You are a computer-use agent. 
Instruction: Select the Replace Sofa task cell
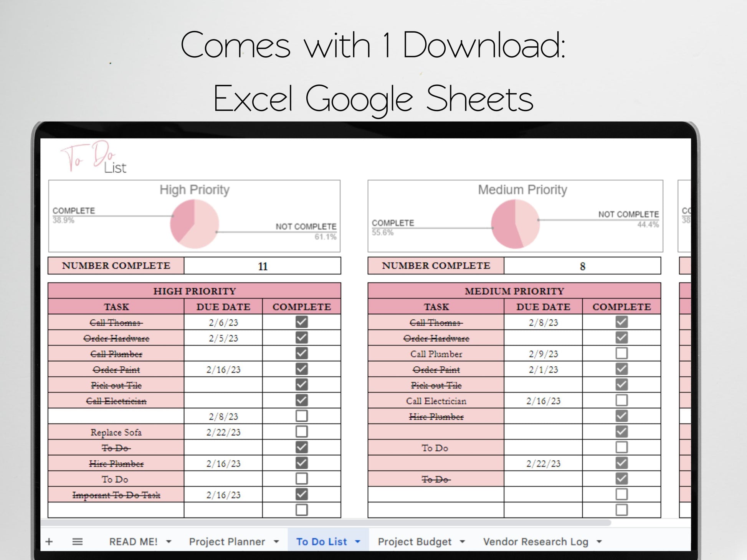tap(116, 432)
